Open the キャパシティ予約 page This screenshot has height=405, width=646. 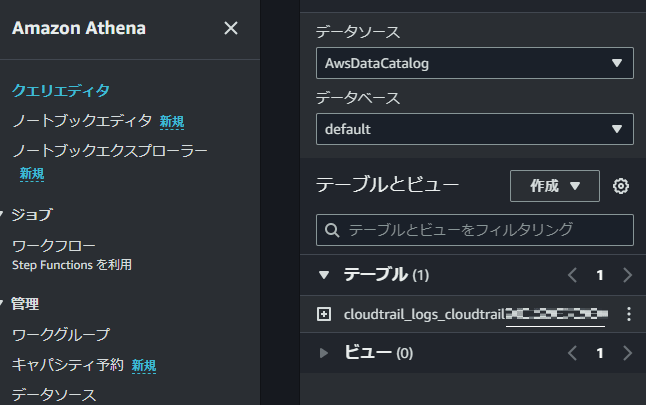68,365
